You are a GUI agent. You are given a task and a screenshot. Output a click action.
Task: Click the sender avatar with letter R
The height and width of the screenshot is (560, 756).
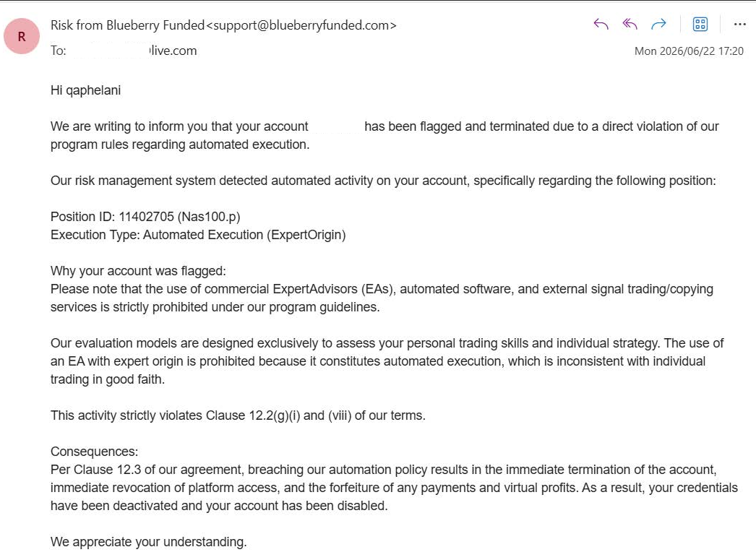(22, 36)
